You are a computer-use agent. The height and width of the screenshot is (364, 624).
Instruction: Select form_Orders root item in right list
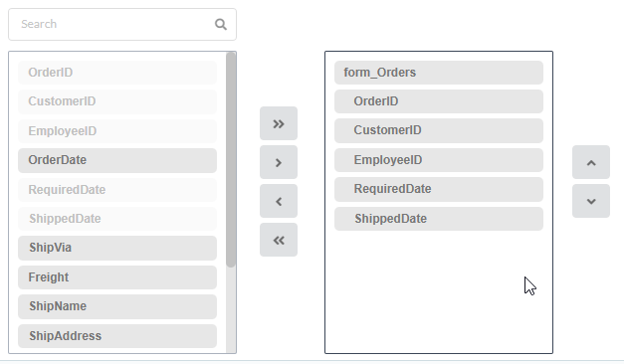coord(439,73)
